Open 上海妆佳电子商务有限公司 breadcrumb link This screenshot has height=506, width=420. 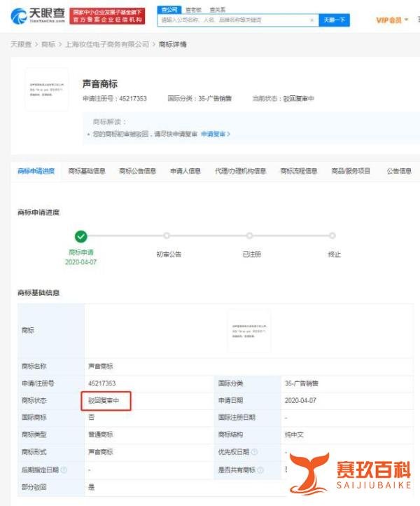pyautogui.click(x=107, y=44)
